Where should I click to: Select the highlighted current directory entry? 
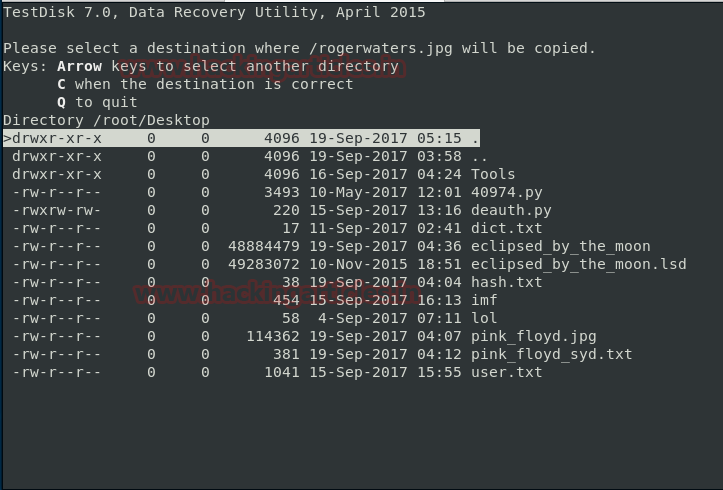(x=241, y=138)
